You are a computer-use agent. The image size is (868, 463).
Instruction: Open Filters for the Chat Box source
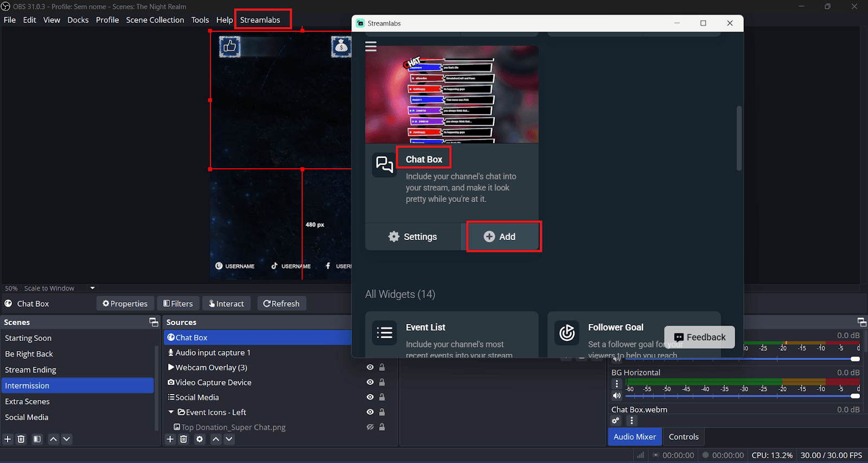click(x=178, y=303)
